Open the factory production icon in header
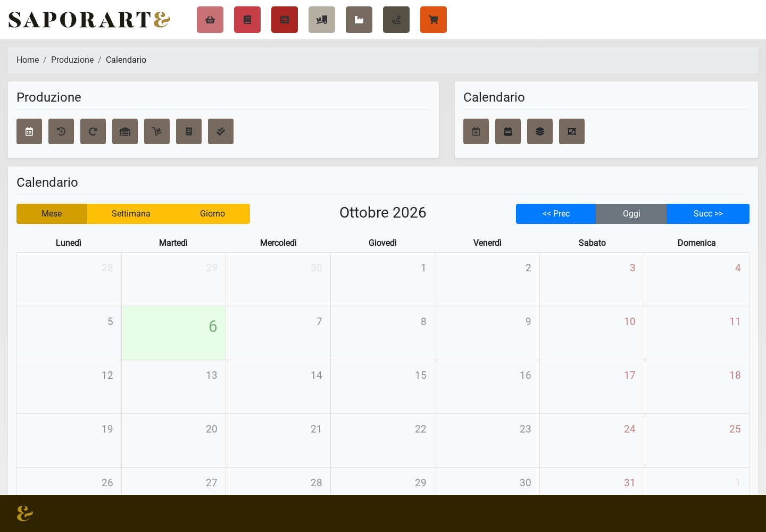The image size is (766, 532). point(359,20)
